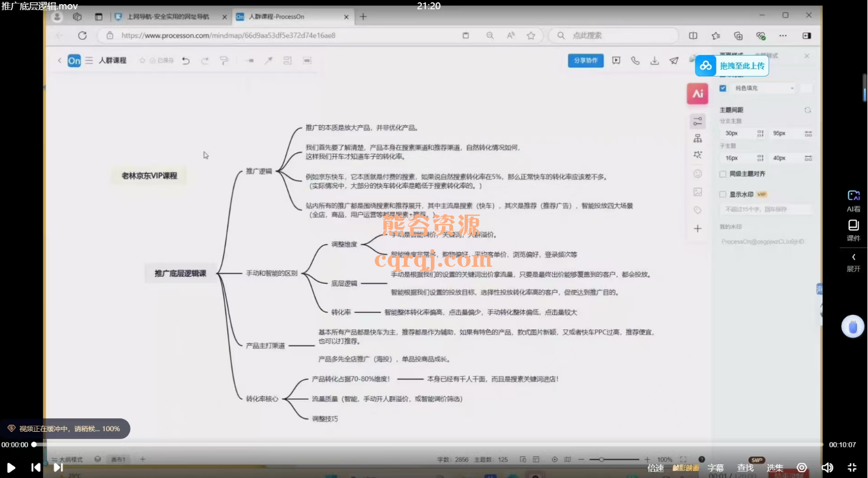Viewport: 868px width, 478px height.
Task: Switch to the 人群课程-ProcessOn browser tab
Action: [x=291, y=17]
